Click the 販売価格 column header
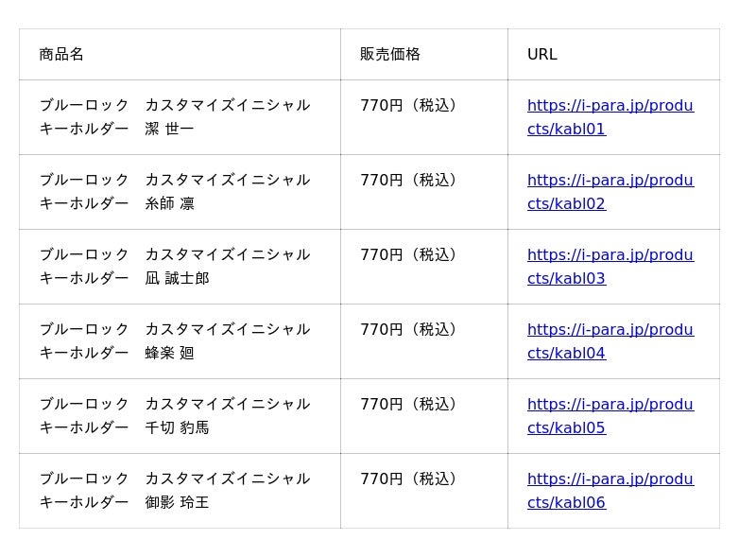756x557 pixels. click(424, 55)
